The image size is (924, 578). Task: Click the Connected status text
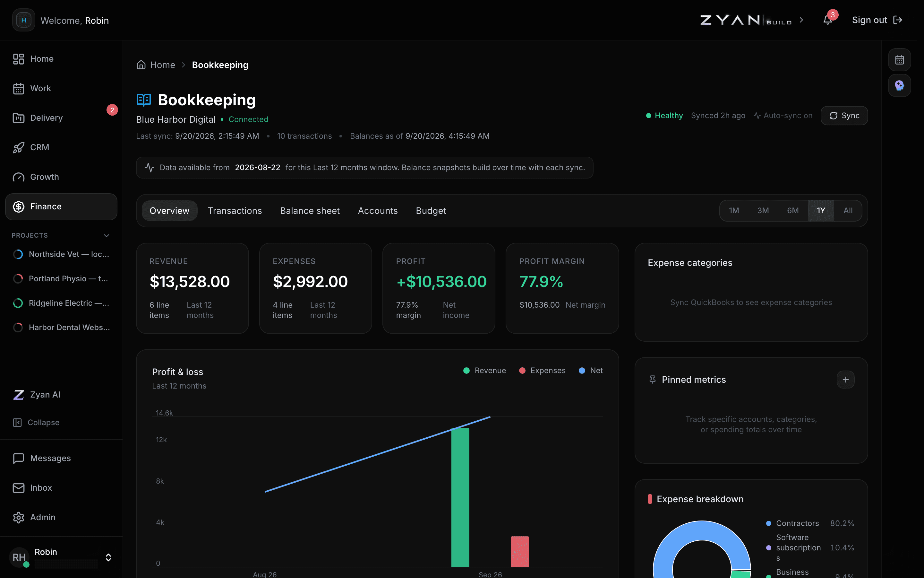click(248, 120)
